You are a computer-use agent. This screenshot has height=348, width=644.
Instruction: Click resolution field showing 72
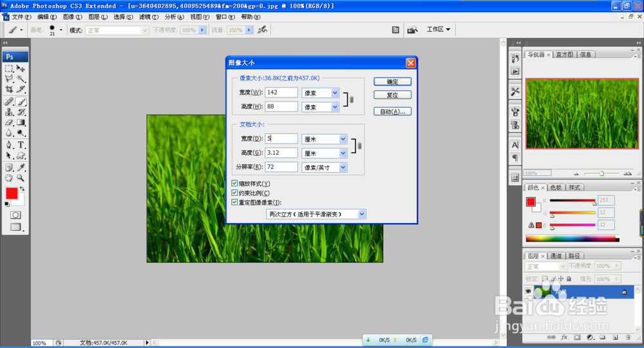(x=281, y=167)
